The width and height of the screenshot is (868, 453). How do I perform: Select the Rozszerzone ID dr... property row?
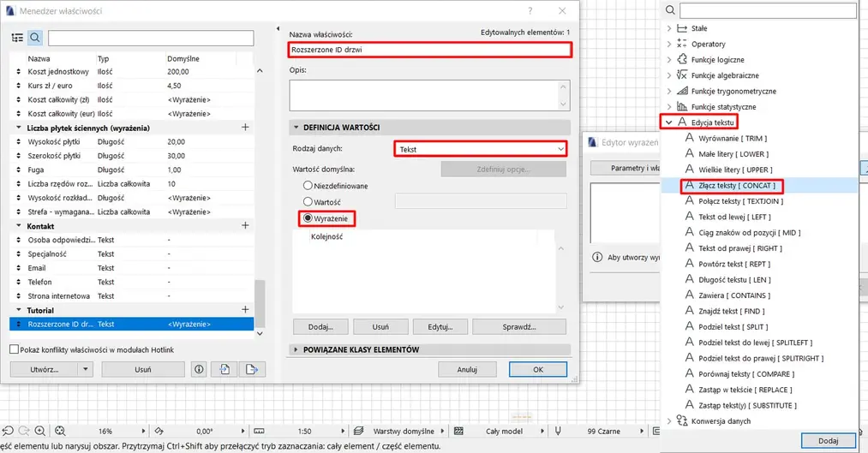[132, 325]
